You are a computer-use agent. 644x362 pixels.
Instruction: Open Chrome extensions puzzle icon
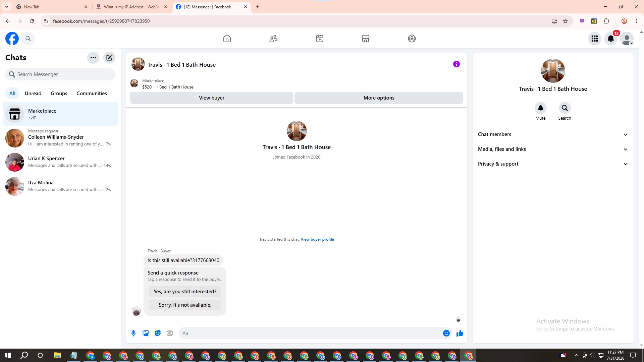[606, 21]
